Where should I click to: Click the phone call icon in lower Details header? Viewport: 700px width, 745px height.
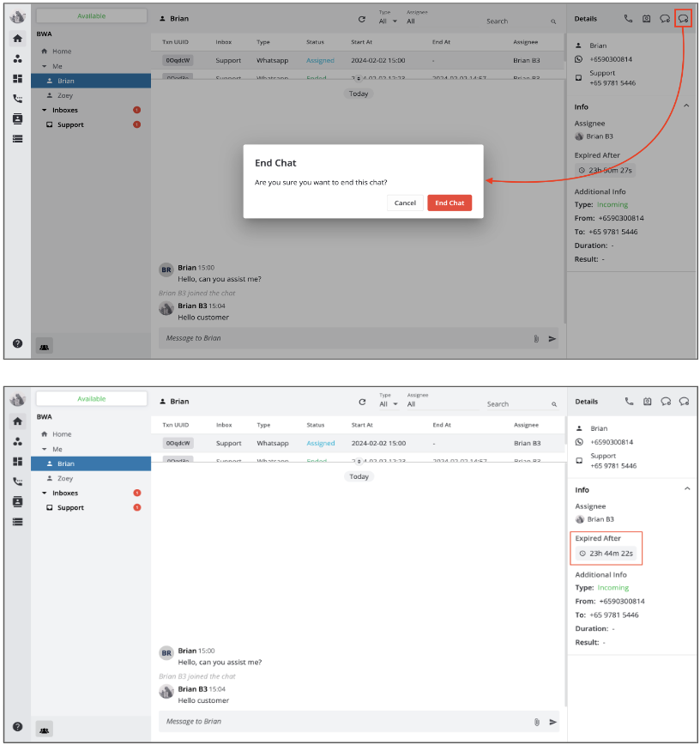point(630,402)
